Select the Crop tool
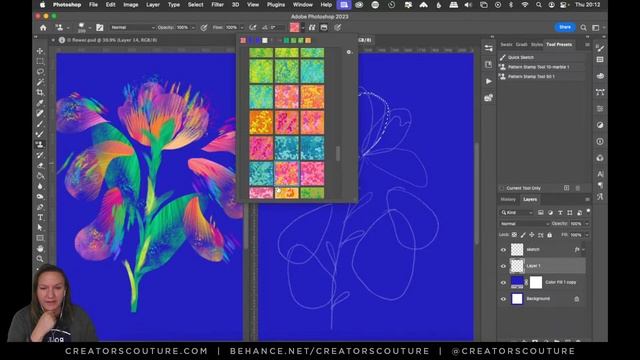Screen dimensions: 640x360 40,93
